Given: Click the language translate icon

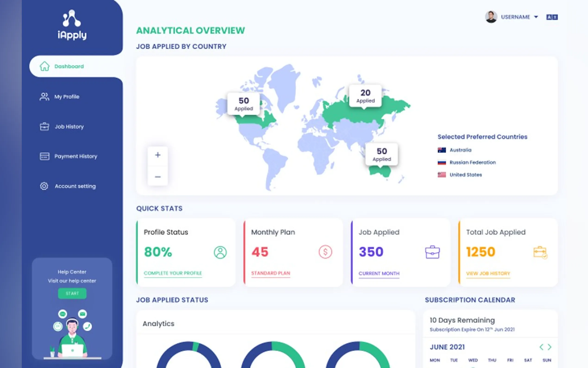Looking at the screenshot, I should pyautogui.click(x=552, y=17).
